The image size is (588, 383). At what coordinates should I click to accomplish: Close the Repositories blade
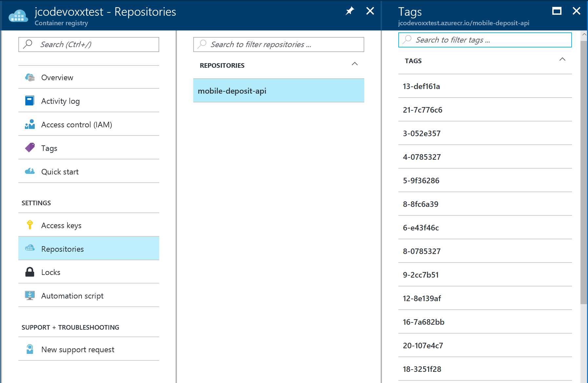pos(370,11)
